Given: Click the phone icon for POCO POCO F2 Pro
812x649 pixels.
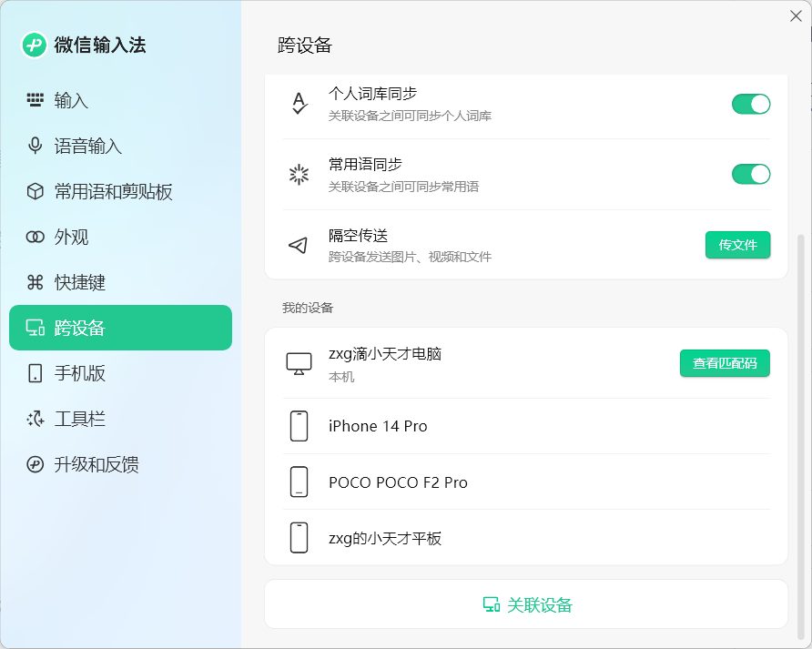Looking at the screenshot, I should click(x=299, y=482).
